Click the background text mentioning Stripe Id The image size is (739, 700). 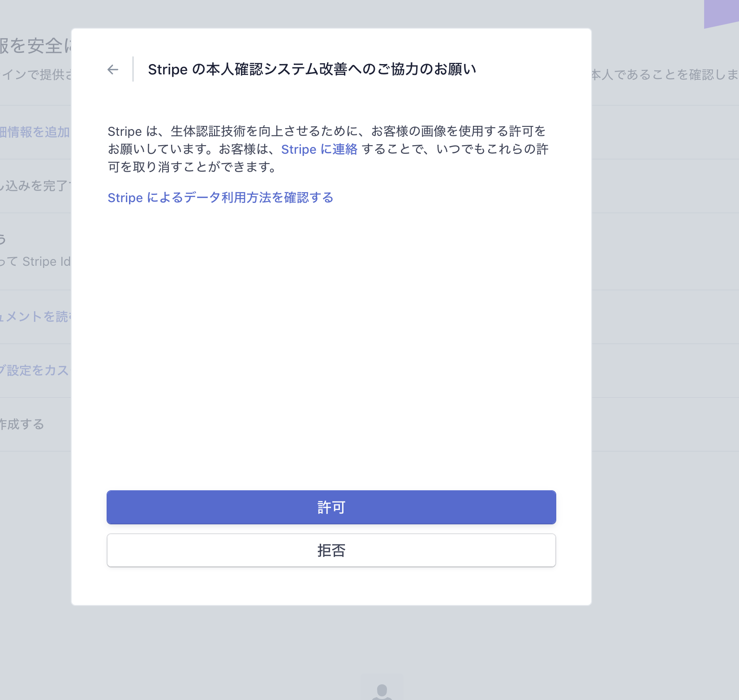(36, 262)
